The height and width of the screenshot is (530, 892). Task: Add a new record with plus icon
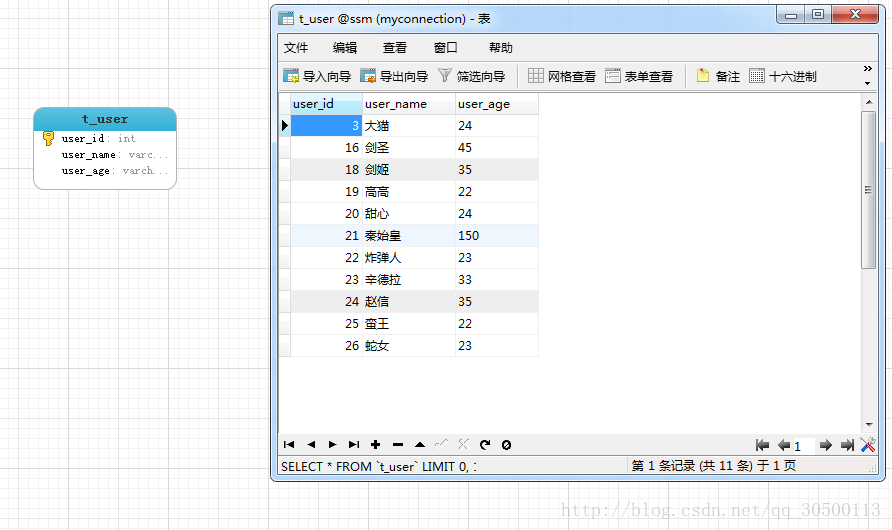click(375, 445)
